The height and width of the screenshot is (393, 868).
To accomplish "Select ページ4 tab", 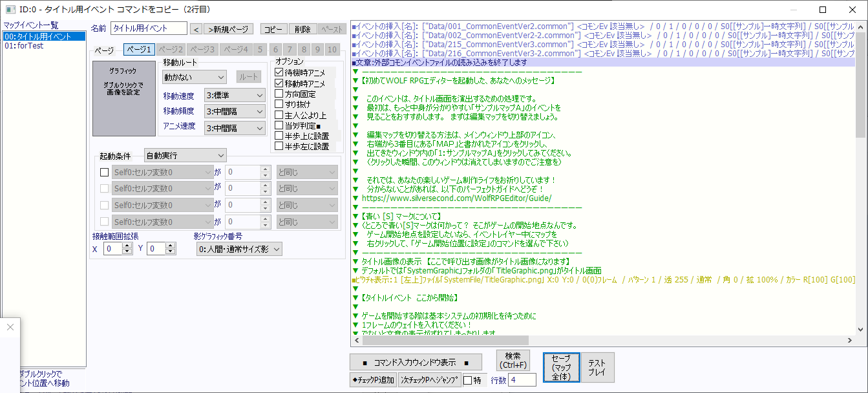I will point(235,50).
